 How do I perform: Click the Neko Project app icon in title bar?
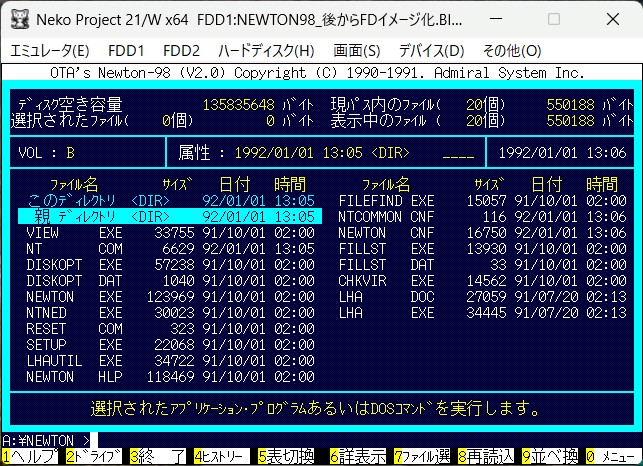tap(17, 20)
